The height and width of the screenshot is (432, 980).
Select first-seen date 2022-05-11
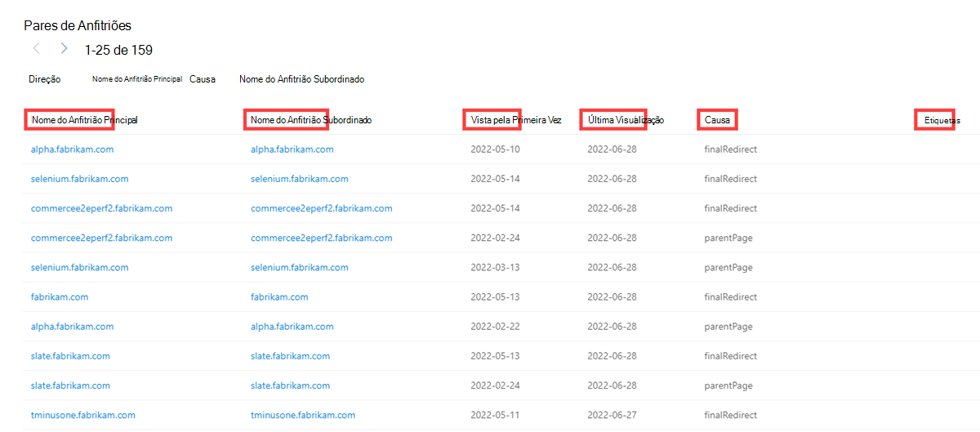pos(495,415)
